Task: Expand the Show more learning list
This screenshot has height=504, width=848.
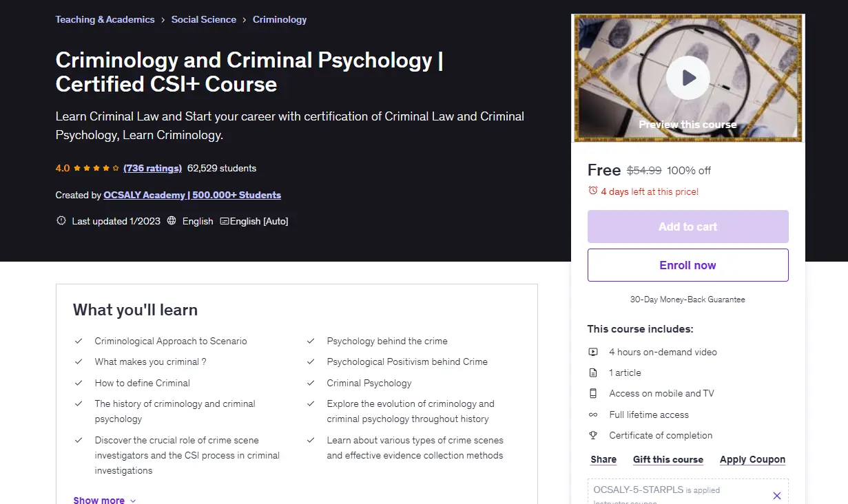Action: 105,500
